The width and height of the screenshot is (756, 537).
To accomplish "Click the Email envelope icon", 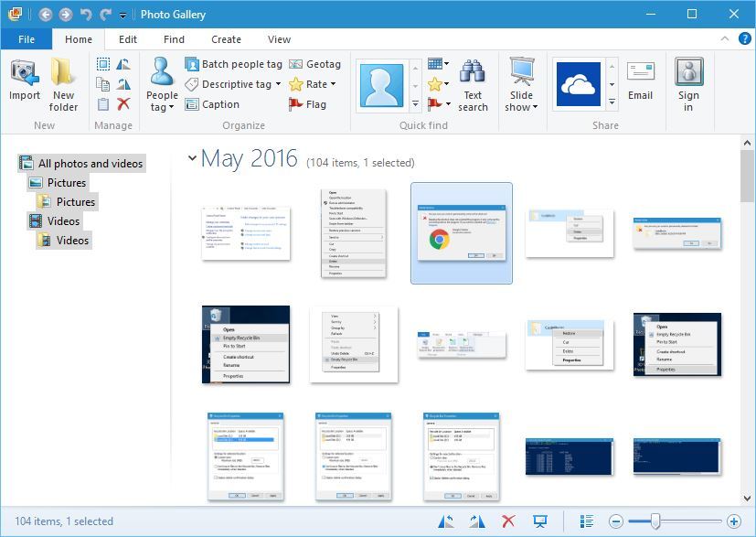I will pos(640,72).
